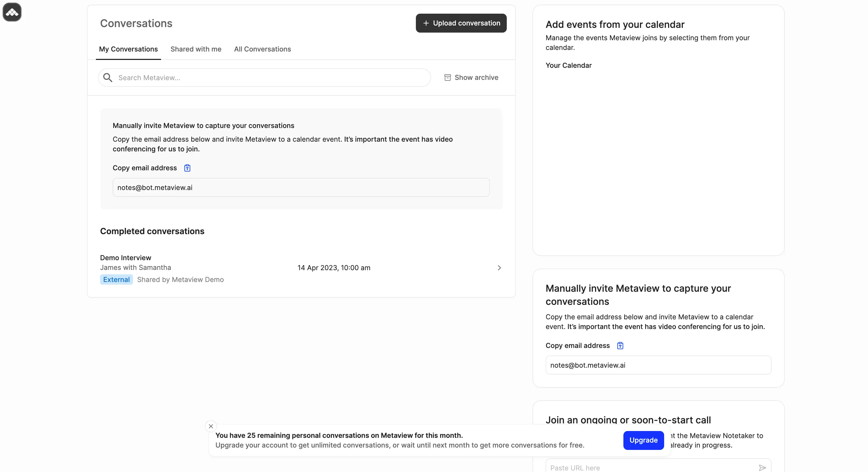Open Demo Interview via chevron arrow

tap(499, 268)
